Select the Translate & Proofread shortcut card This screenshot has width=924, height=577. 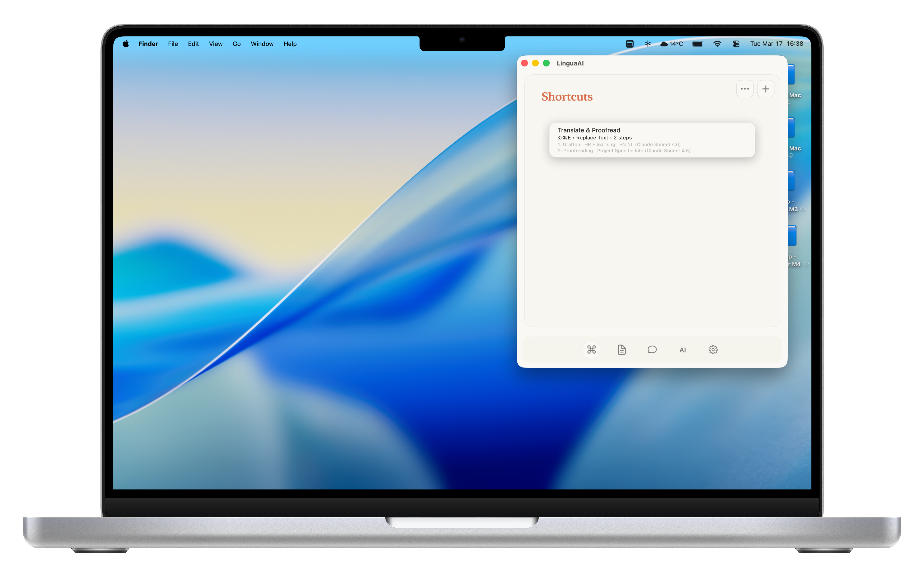coord(652,140)
